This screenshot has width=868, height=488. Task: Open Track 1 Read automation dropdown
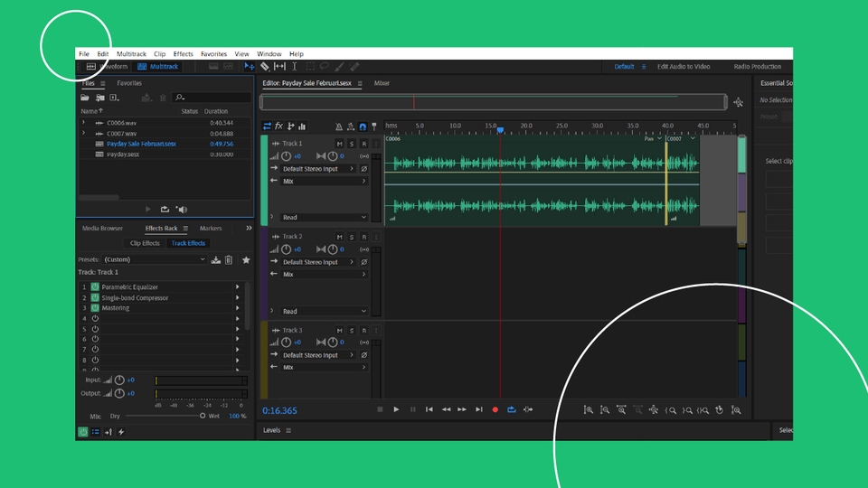pos(325,218)
